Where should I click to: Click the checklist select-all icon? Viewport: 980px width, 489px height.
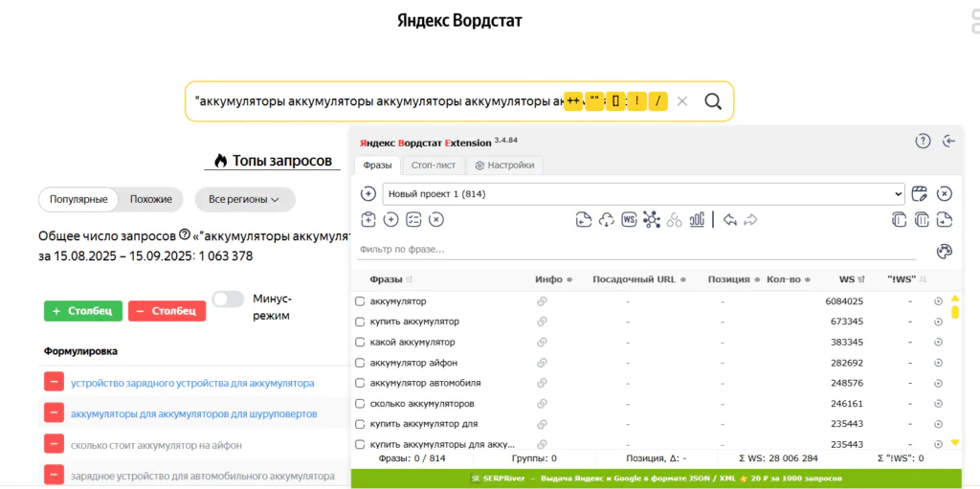[413, 219]
